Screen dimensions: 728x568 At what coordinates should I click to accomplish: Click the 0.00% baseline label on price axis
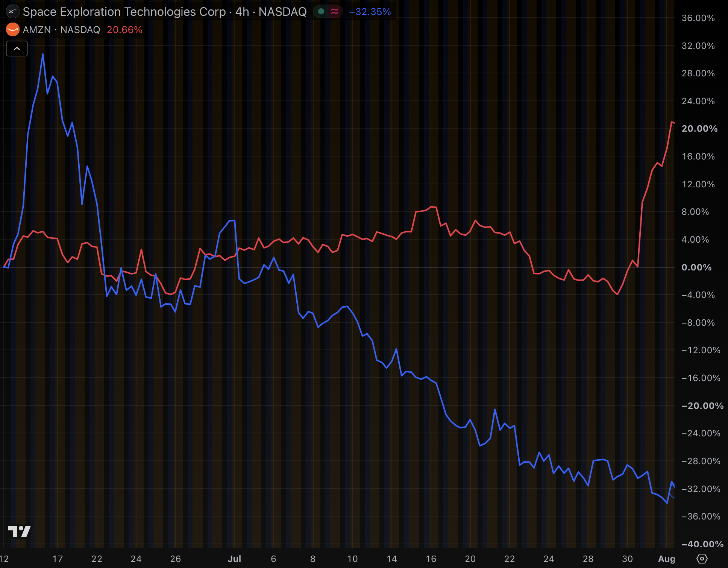point(696,267)
